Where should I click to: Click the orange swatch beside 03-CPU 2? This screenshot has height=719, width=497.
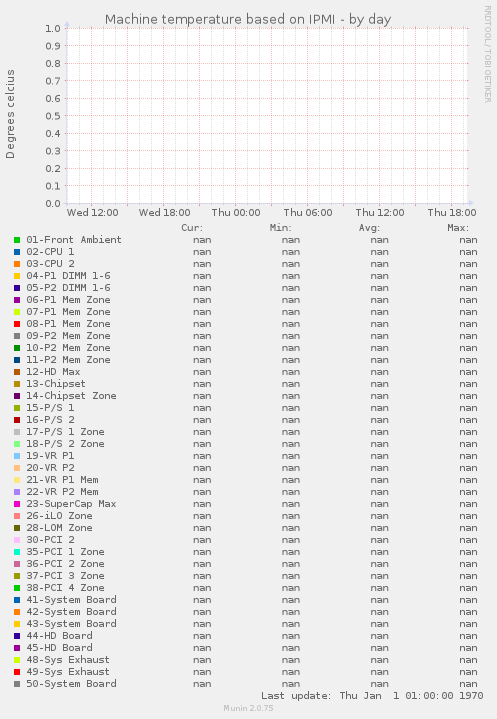tap(17, 264)
